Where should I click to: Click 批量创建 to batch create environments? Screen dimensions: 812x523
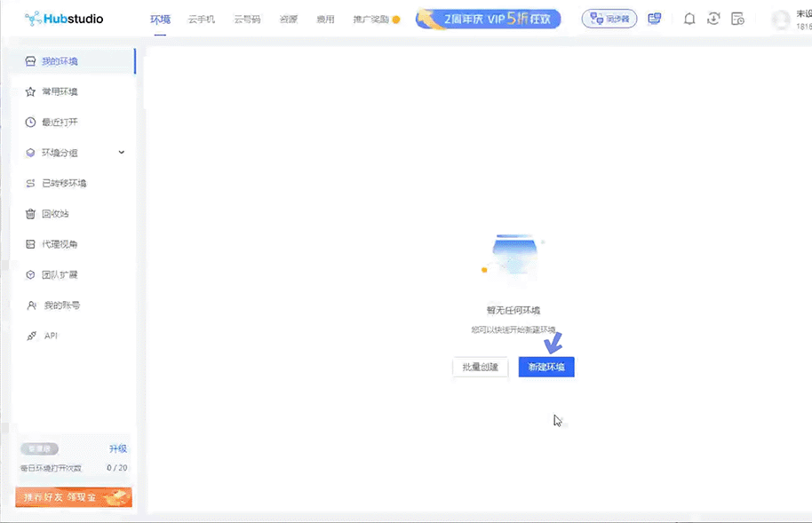tap(480, 366)
